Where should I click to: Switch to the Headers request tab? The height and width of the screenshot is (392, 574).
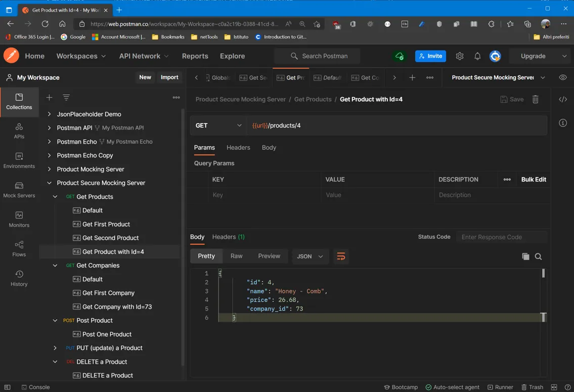[x=238, y=148]
